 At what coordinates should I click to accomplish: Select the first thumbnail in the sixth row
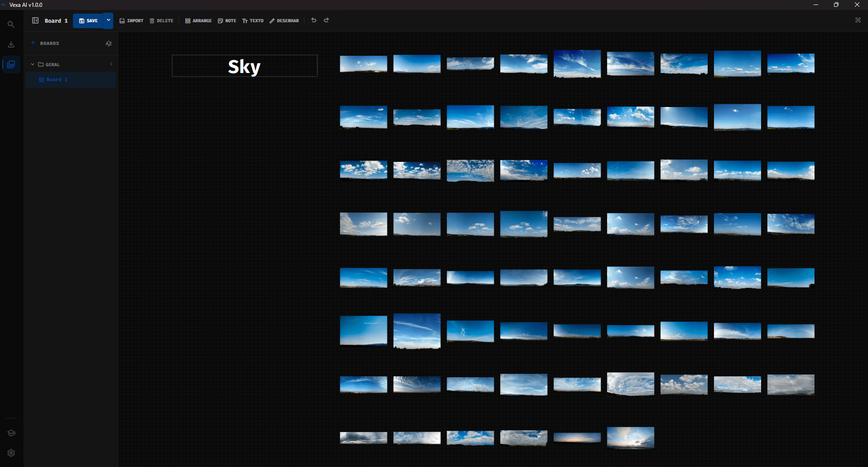[x=363, y=331]
